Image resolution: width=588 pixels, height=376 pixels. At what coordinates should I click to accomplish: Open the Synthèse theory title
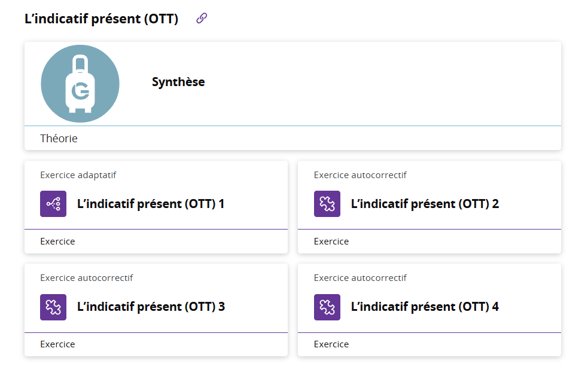(x=178, y=82)
